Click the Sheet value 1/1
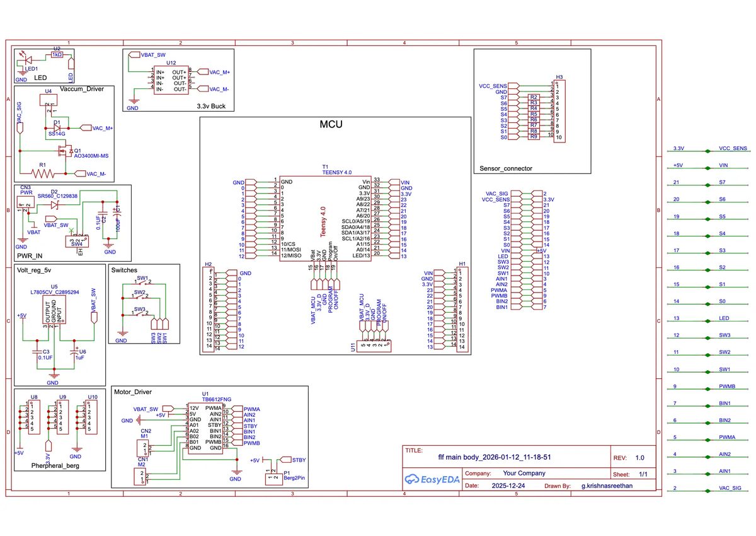This screenshot has width=756, height=536. [x=643, y=474]
